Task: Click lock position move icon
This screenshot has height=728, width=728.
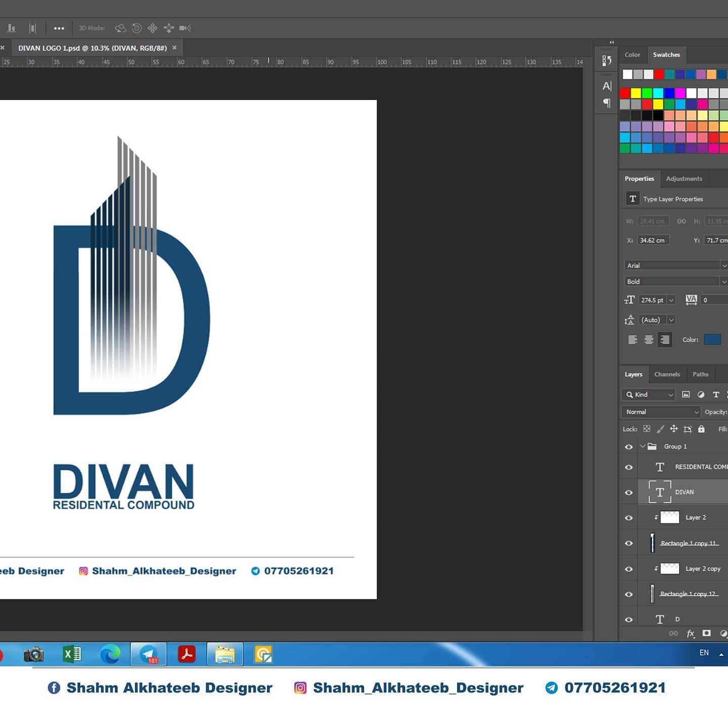Action: point(673,429)
